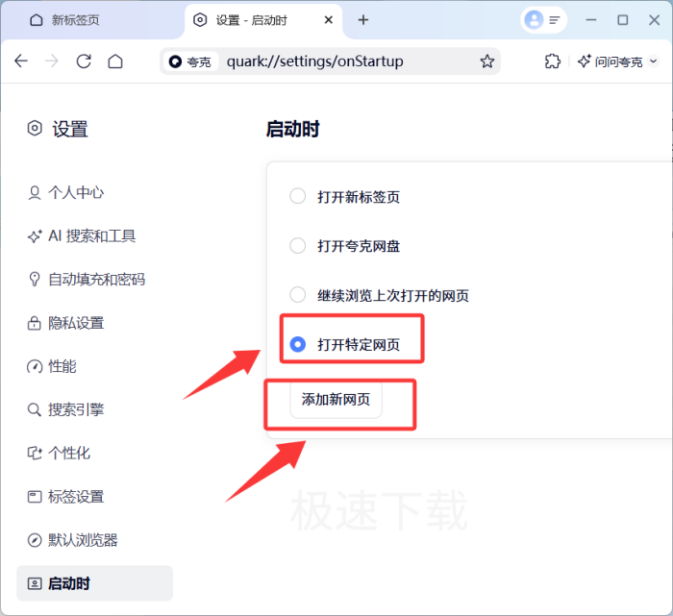Select 继续浏览上次打开的网页 radio option
The height and width of the screenshot is (616, 673).
point(298,295)
